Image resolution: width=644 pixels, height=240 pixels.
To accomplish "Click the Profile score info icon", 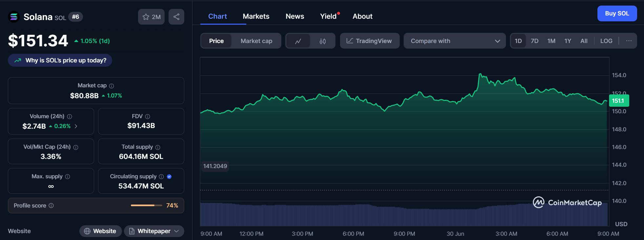I will (51, 206).
